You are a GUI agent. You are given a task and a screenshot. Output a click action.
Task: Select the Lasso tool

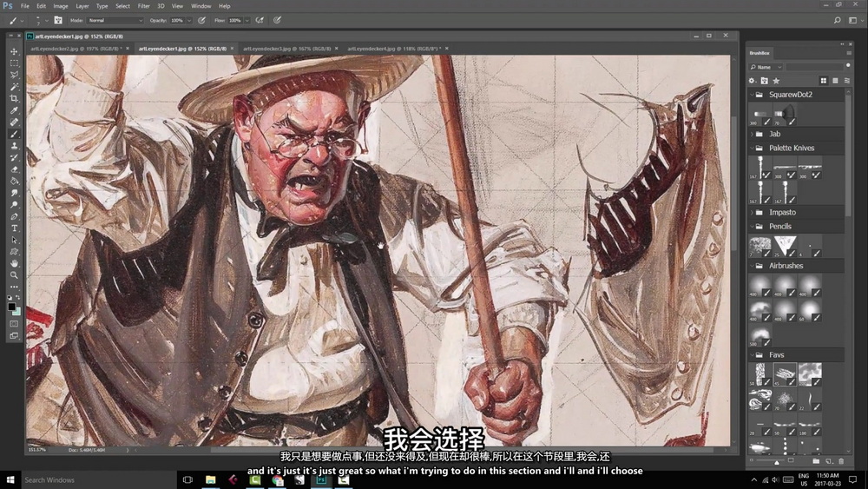coord(14,75)
